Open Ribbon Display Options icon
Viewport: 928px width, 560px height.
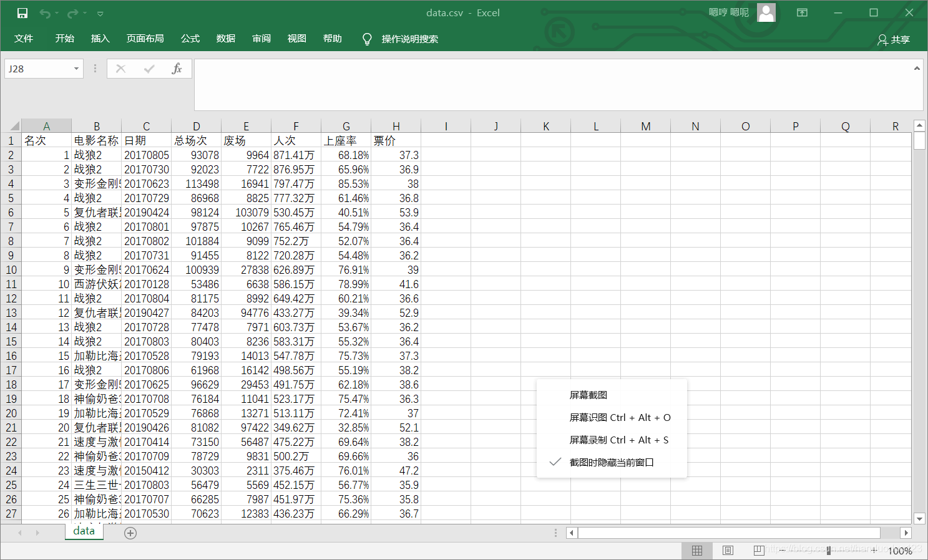tap(803, 12)
